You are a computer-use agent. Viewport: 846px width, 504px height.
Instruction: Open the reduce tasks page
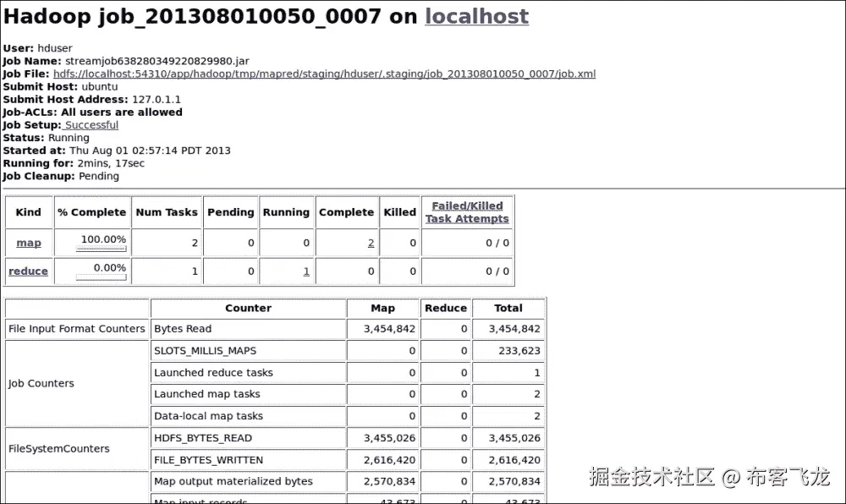click(x=28, y=271)
